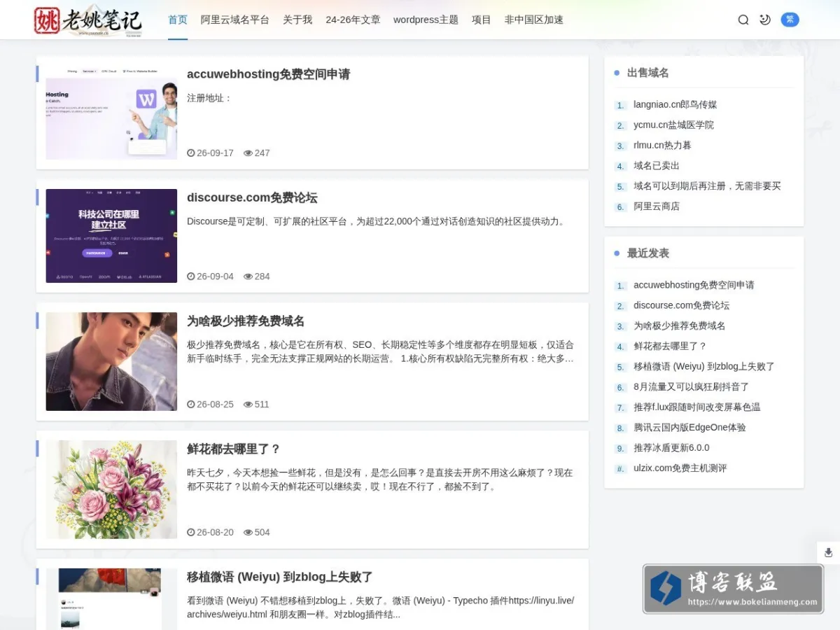Open article 鲜花都去哪里了？ title

tap(234, 449)
